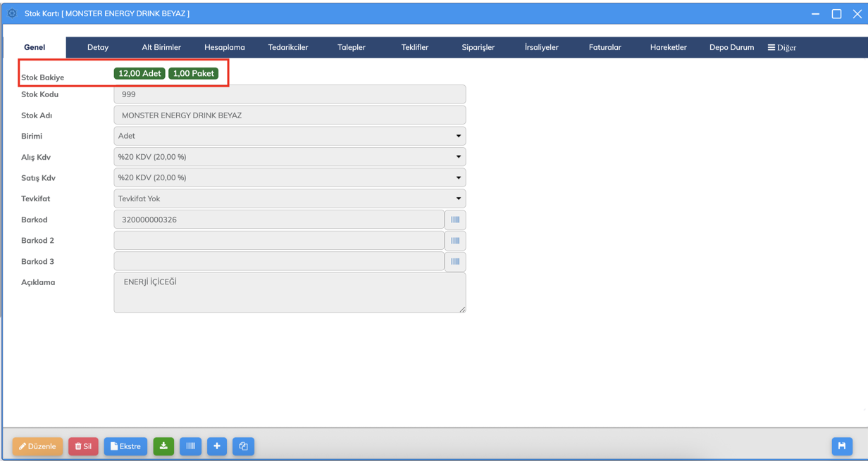Switch to the Detay tab
This screenshot has width=868, height=461.
point(98,48)
